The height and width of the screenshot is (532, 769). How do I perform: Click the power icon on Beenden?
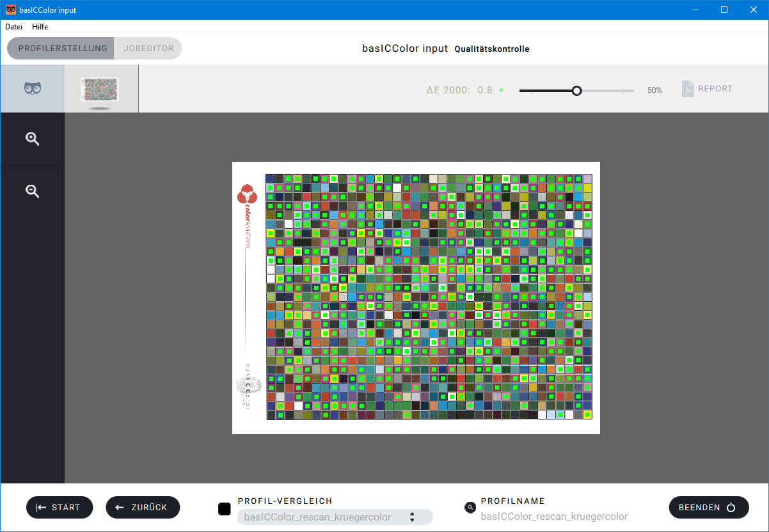[731, 508]
